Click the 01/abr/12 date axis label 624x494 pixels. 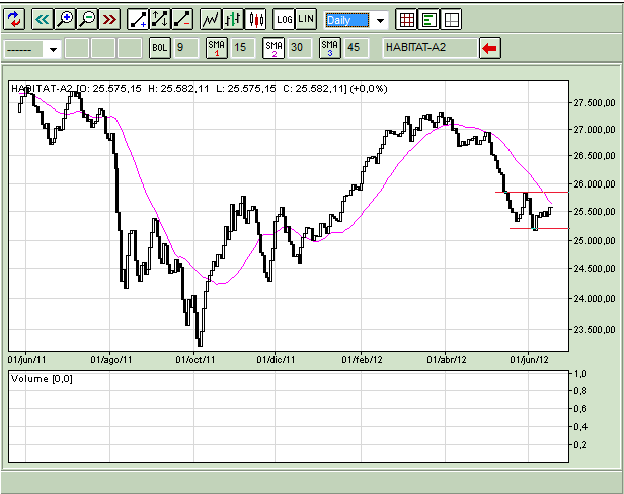(446, 360)
